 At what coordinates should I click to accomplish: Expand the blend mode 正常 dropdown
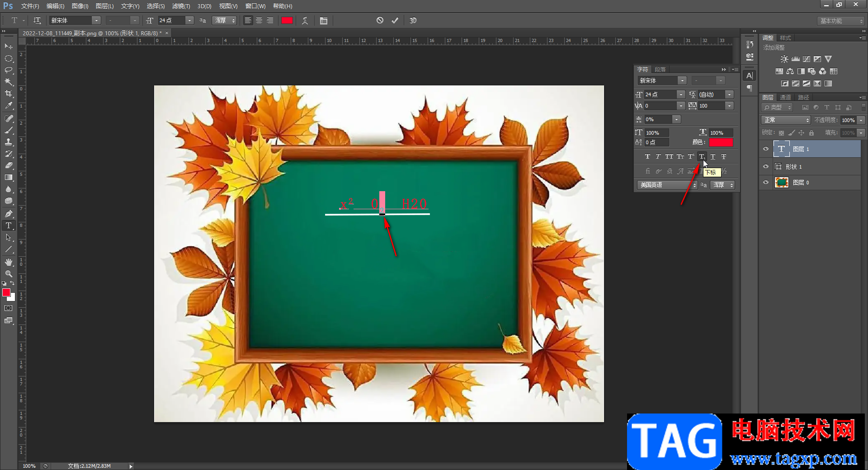coord(786,120)
